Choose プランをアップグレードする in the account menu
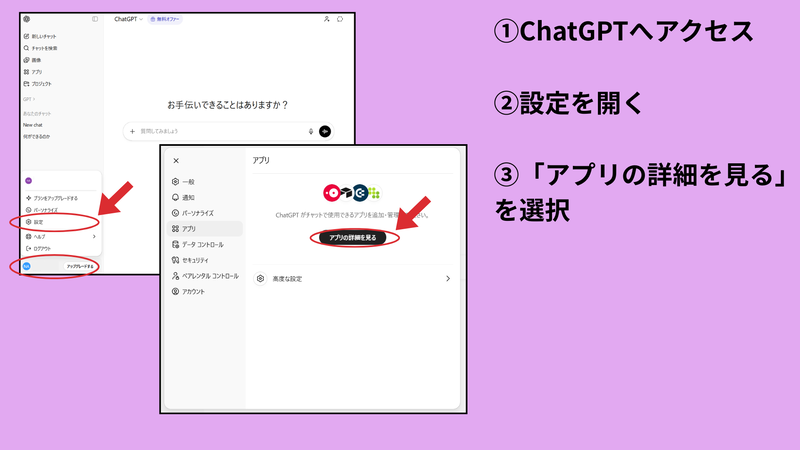This screenshot has width=800, height=450. click(x=52, y=198)
